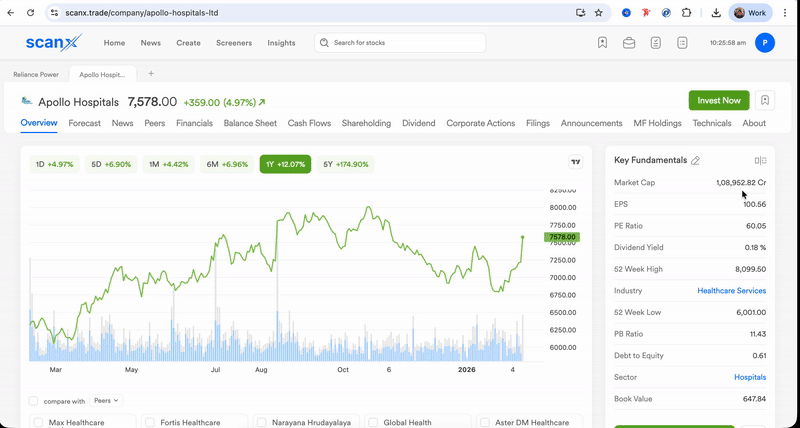Click the compare columns icon in Key Fundamentals
The image size is (800, 428).
pos(760,161)
